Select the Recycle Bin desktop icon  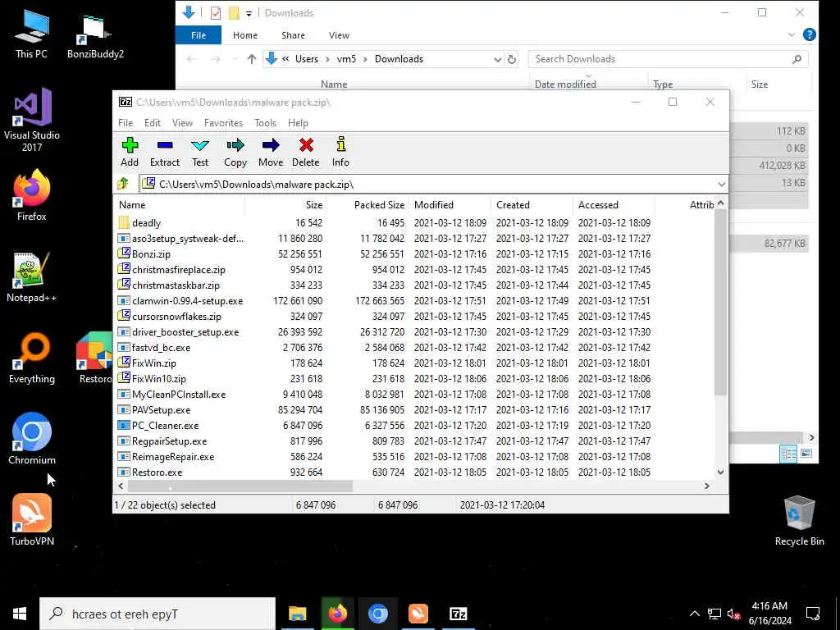[x=799, y=521]
